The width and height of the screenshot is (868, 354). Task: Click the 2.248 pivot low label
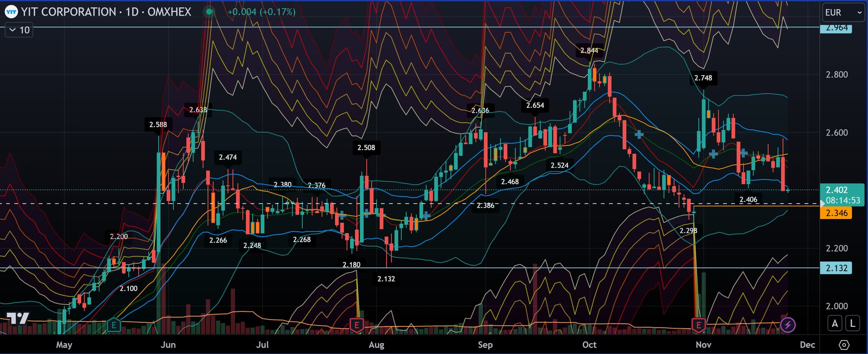pos(252,245)
